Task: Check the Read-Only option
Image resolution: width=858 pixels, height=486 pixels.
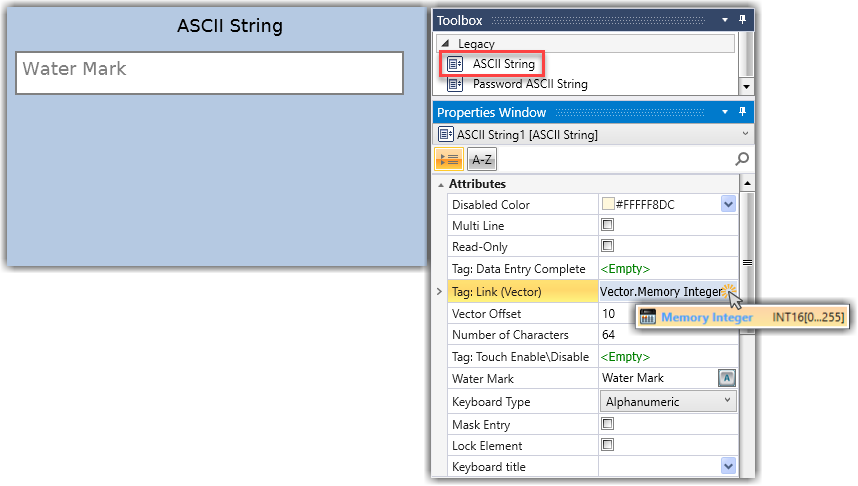Action: coord(607,246)
